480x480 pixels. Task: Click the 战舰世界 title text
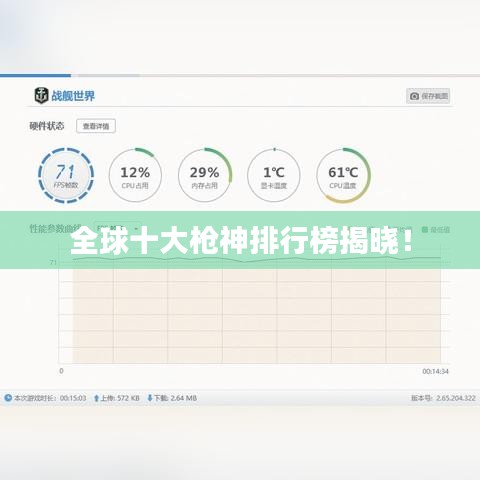click(x=73, y=96)
